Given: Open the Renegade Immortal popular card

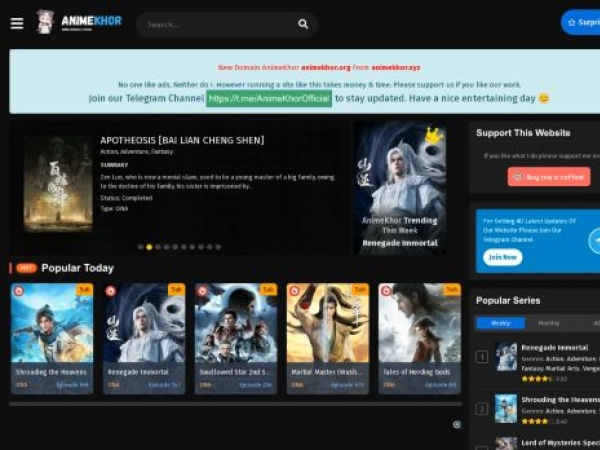Looking at the screenshot, I should point(144,339).
